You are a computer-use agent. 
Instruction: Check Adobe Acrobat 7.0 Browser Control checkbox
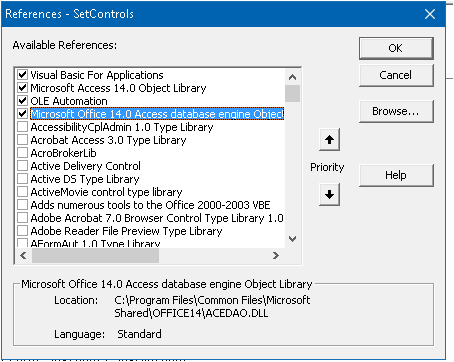[x=22, y=218]
